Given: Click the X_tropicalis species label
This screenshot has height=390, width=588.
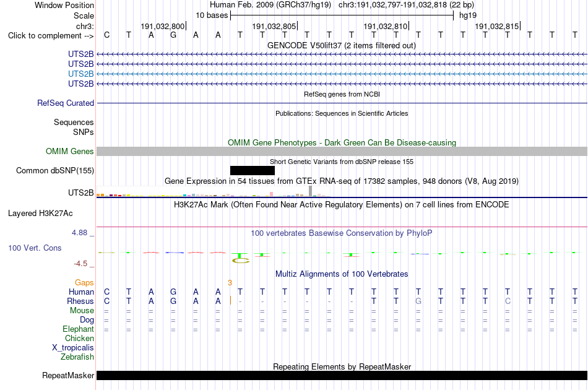Looking at the screenshot, I should 73,348.
